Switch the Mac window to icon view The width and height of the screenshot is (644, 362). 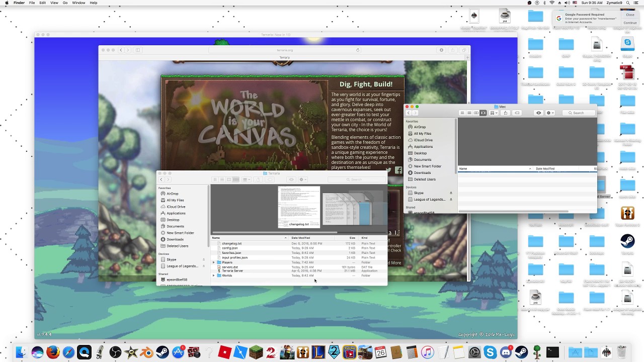[462, 113]
